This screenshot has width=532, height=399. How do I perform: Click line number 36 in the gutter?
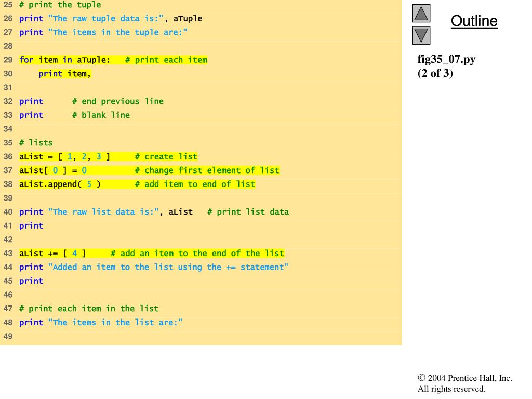click(x=8, y=157)
